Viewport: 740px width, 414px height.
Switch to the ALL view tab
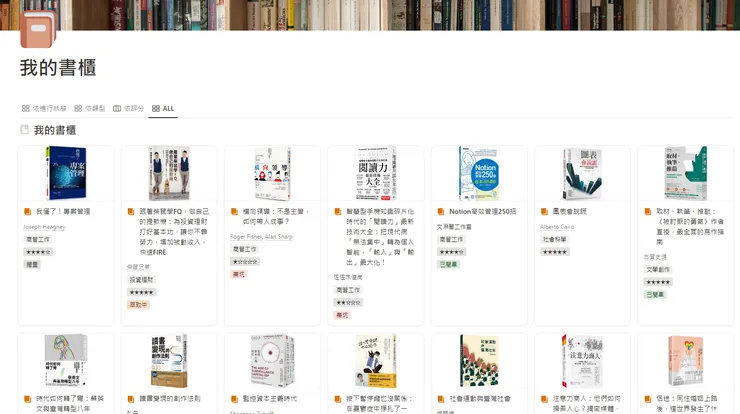(163, 109)
